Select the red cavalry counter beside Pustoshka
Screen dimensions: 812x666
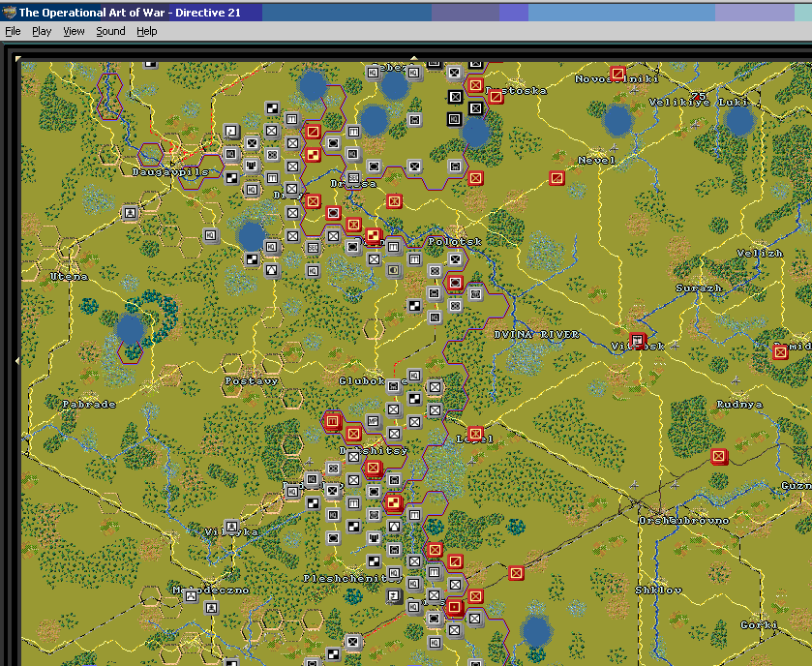click(496, 97)
